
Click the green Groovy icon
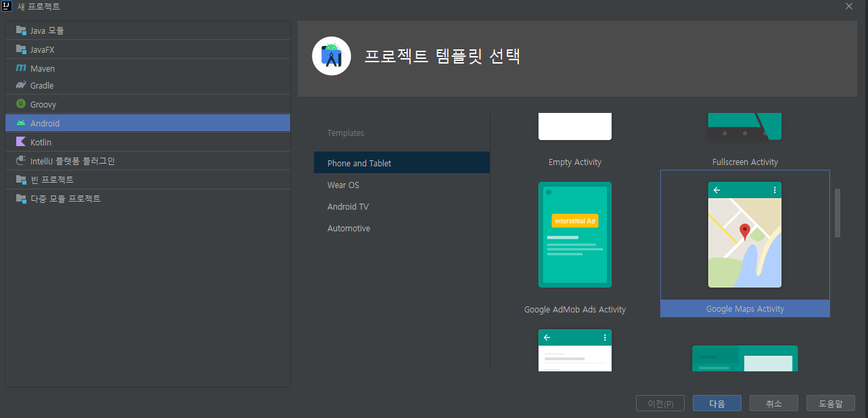tap(21, 104)
